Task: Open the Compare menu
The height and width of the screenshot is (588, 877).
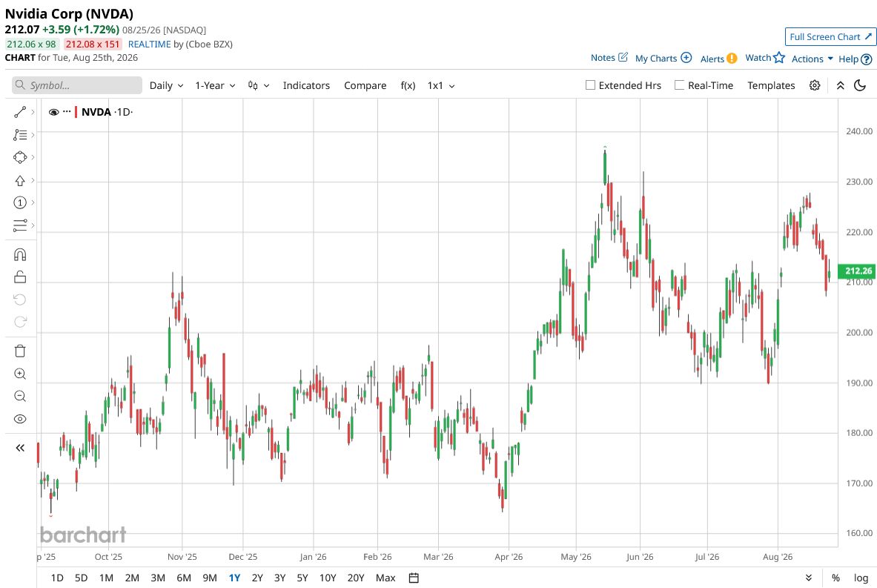Action: [x=365, y=85]
